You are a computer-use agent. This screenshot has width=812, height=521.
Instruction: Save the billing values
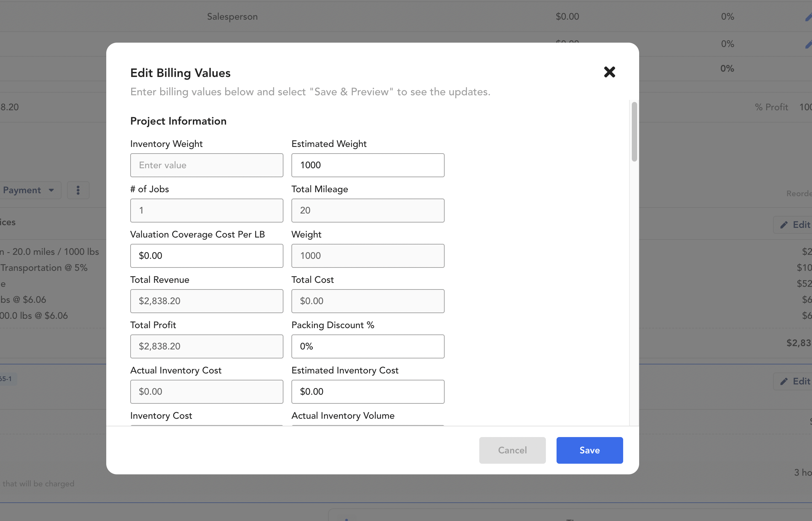point(590,450)
